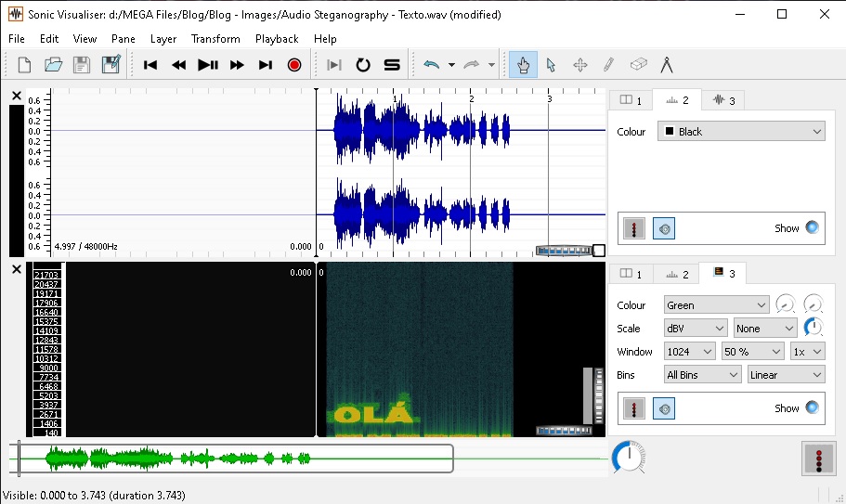Close the spectrogram pane with the X

(16, 269)
